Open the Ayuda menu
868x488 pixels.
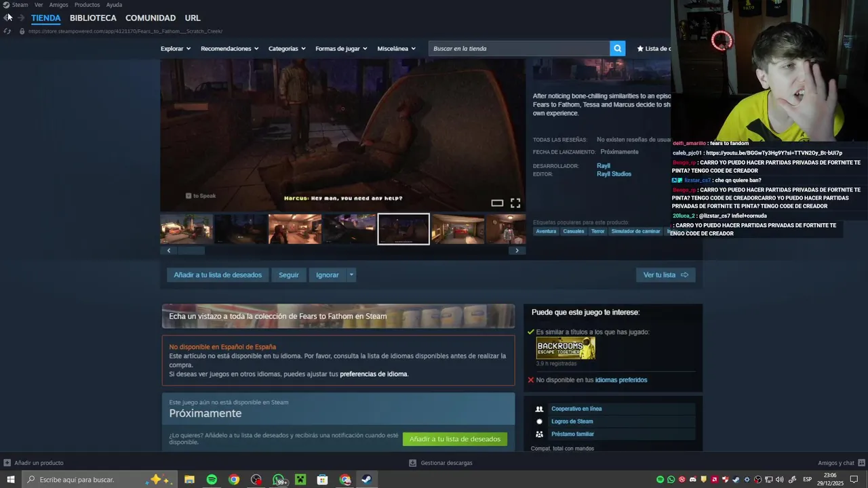[114, 5]
